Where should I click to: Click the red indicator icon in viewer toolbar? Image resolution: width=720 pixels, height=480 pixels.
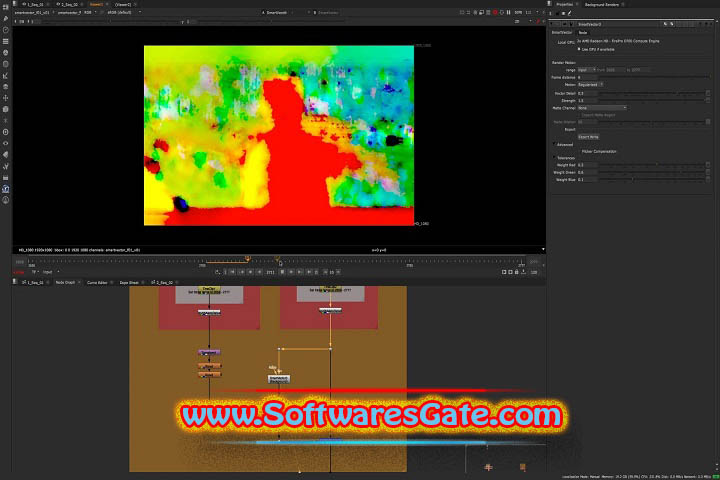(495, 12)
